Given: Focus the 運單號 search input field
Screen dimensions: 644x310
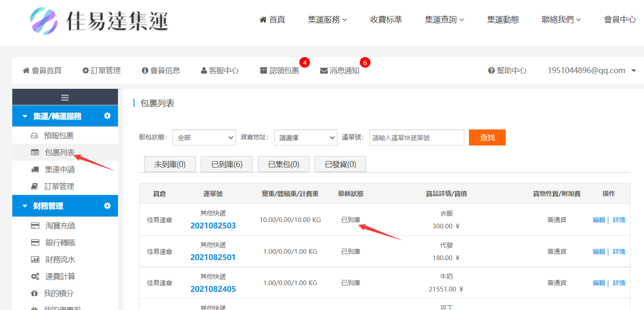Looking at the screenshot, I should click(417, 137).
